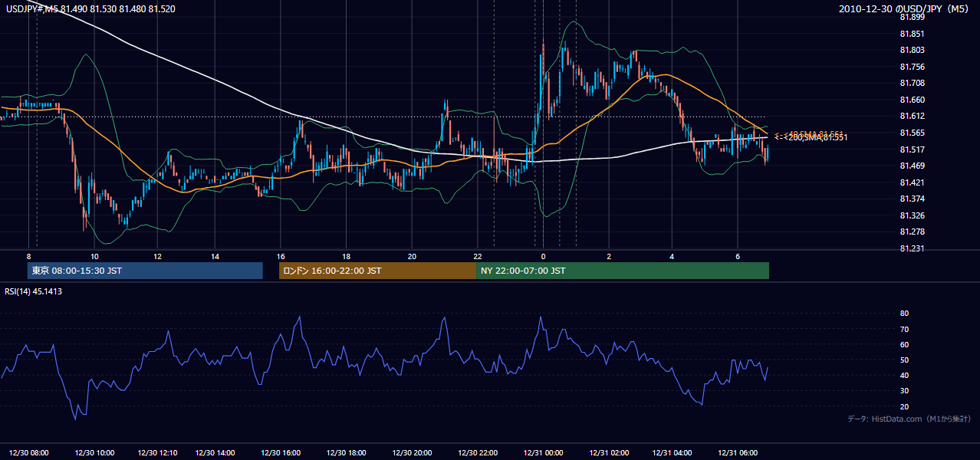This screenshot has height=460, width=980.
Task: Click the RSI(14) 45.1413 indicator label
Action: coord(34,291)
